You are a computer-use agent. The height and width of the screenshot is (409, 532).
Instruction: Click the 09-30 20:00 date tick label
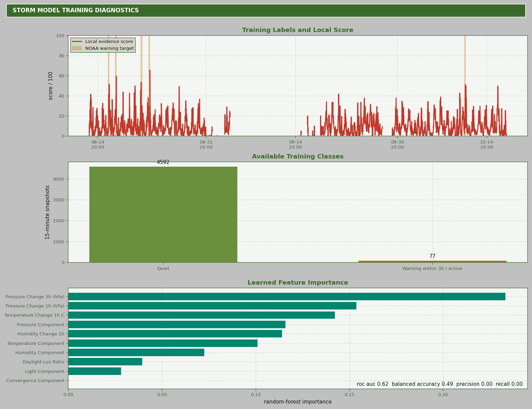click(397, 145)
